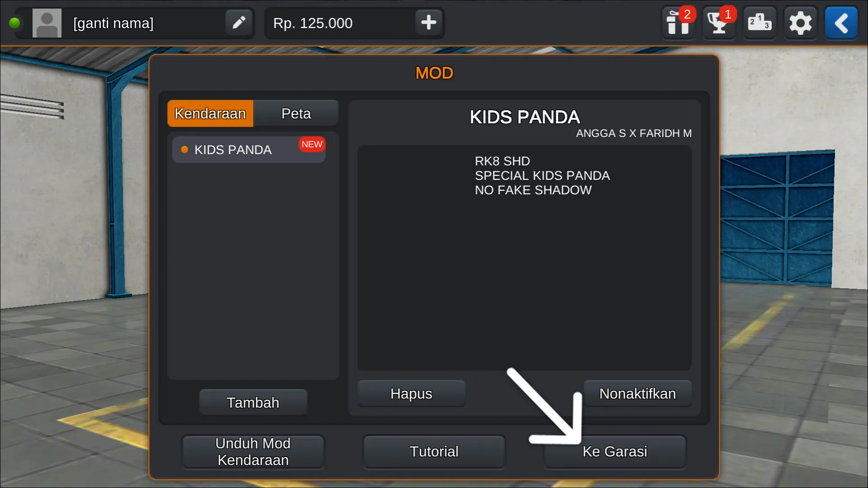Click the pencil edit name icon
This screenshot has width=868, height=488.
pyautogui.click(x=239, y=23)
